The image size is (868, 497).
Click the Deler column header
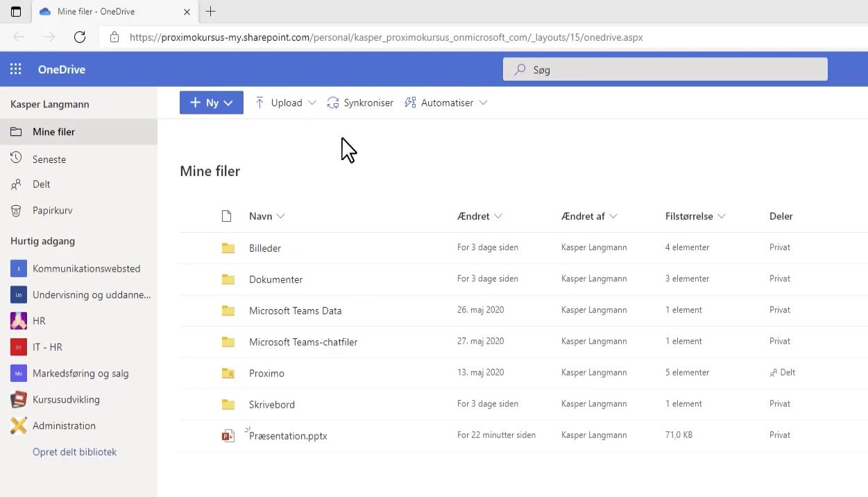[781, 216]
